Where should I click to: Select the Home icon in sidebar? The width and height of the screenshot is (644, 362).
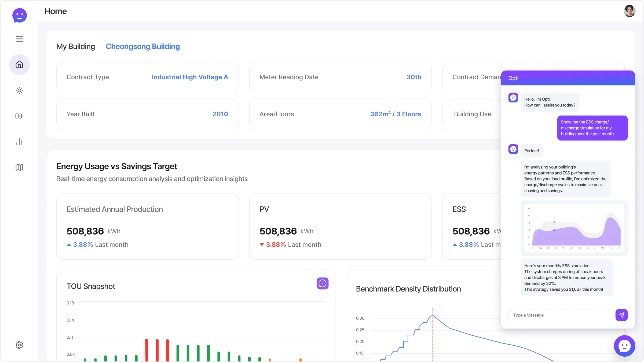[x=19, y=65]
